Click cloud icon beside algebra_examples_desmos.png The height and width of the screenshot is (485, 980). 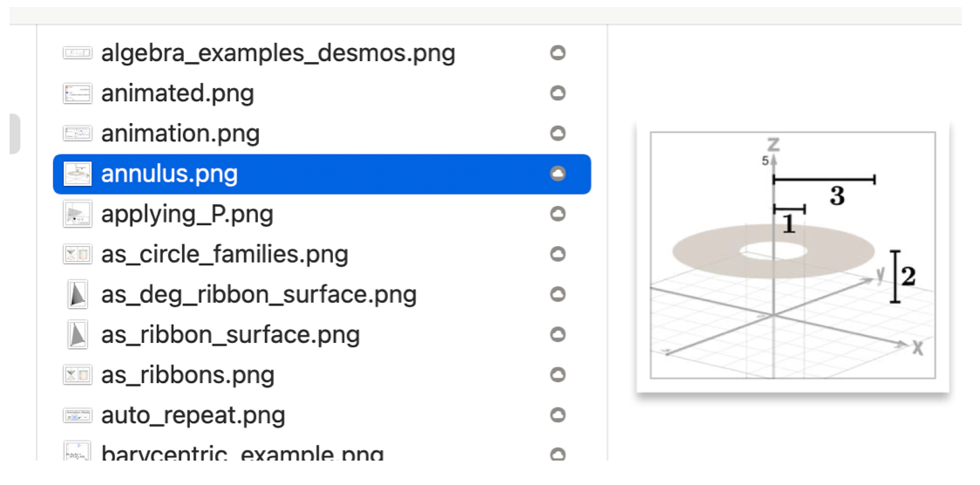pos(558,53)
